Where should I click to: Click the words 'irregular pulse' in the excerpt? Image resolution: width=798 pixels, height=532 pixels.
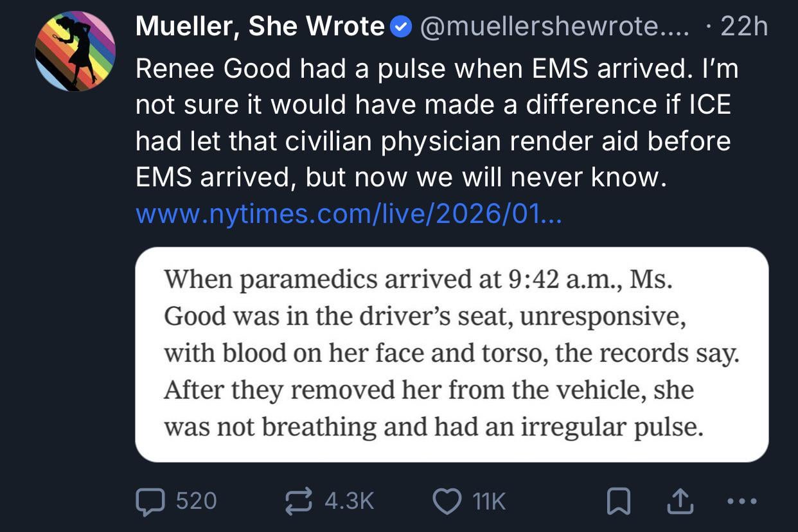coord(612,427)
